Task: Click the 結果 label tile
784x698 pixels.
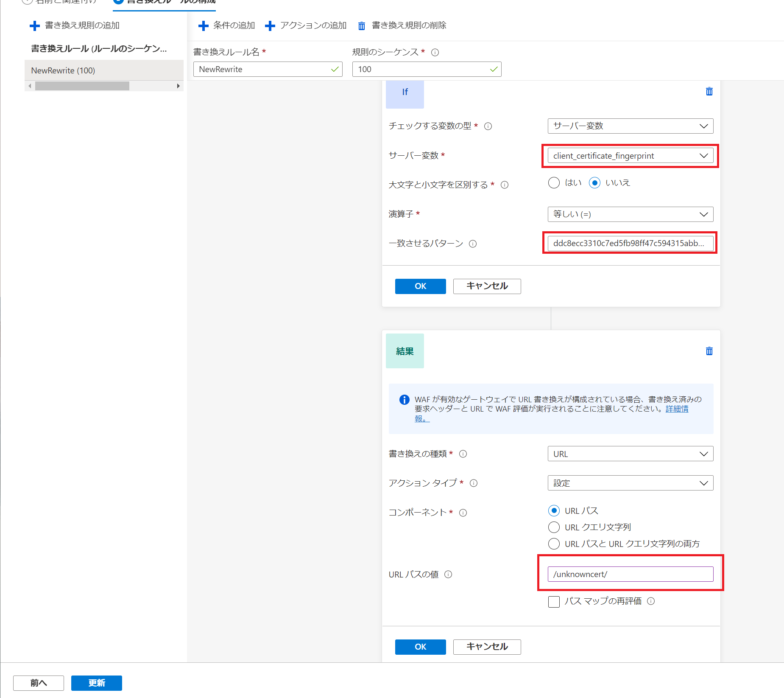Action: [x=405, y=351]
